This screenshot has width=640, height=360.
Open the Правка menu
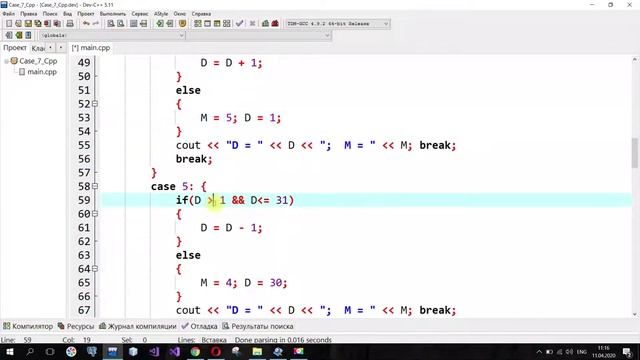tap(29, 14)
